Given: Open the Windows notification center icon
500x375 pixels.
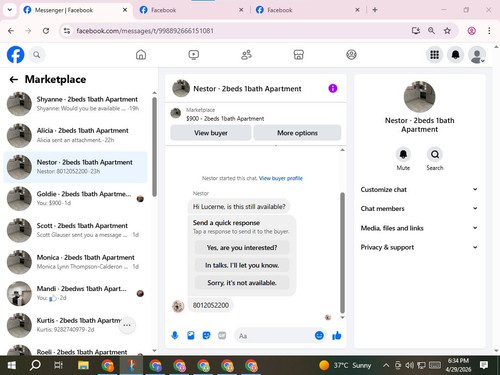Looking at the screenshot, I should coord(484,365).
